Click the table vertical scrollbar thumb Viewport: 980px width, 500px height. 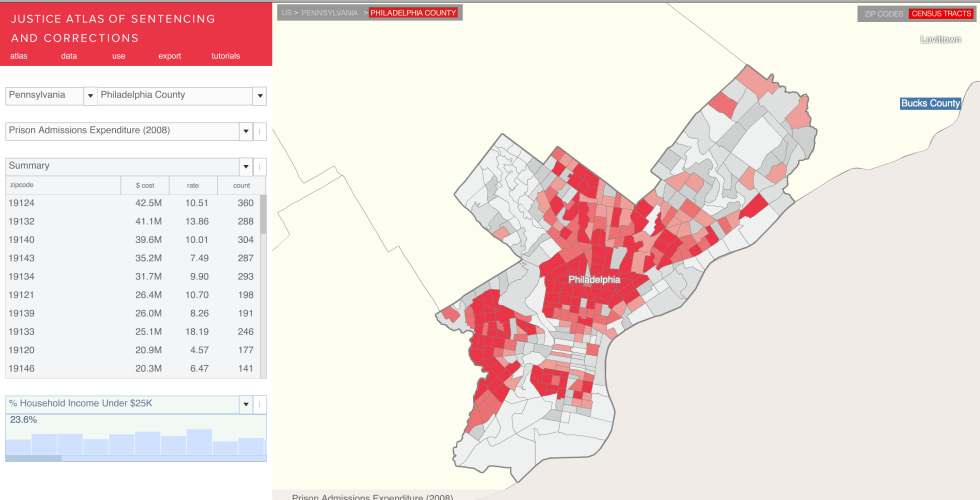(263, 214)
